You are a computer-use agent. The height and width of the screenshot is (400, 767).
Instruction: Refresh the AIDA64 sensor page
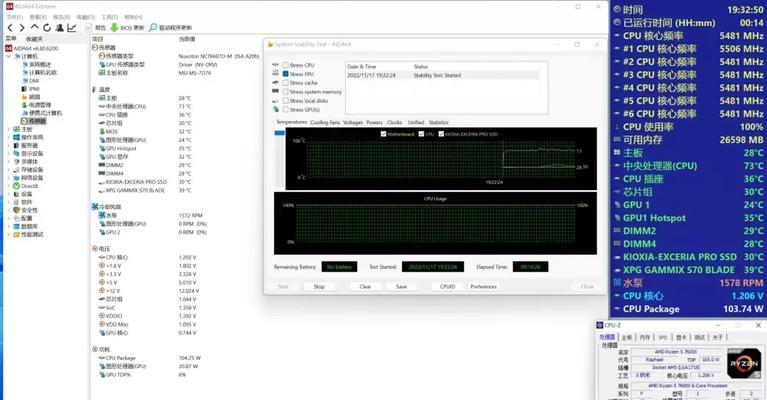(47, 28)
